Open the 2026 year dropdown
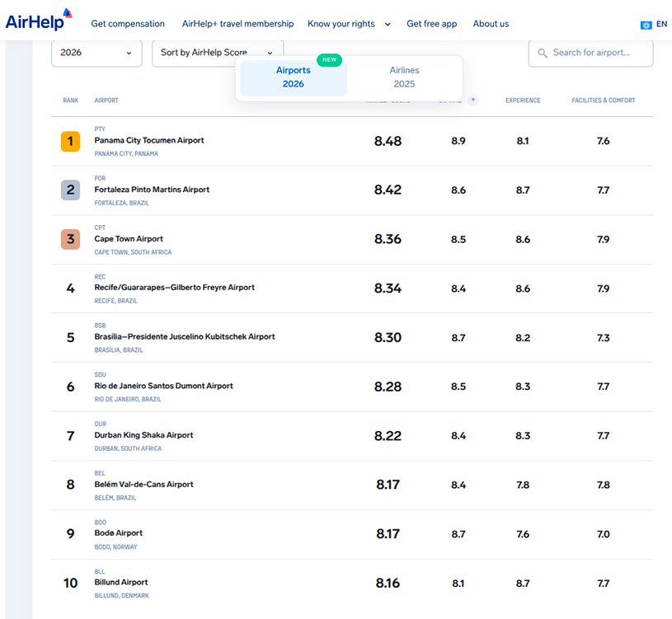The width and height of the screenshot is (672, 619). (96, 53)
